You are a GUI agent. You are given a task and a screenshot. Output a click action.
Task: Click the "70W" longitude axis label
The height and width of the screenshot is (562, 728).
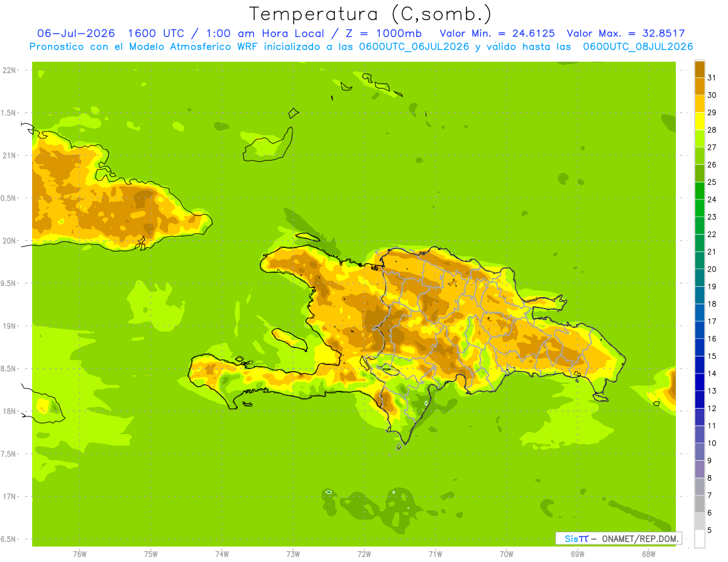point(507,554)
